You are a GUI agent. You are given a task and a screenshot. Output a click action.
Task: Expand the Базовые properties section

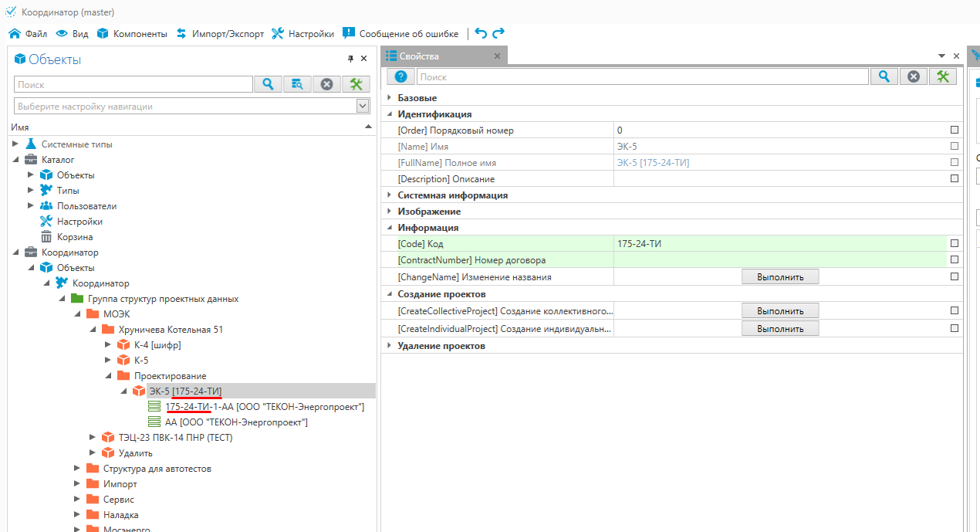(389, 98)
